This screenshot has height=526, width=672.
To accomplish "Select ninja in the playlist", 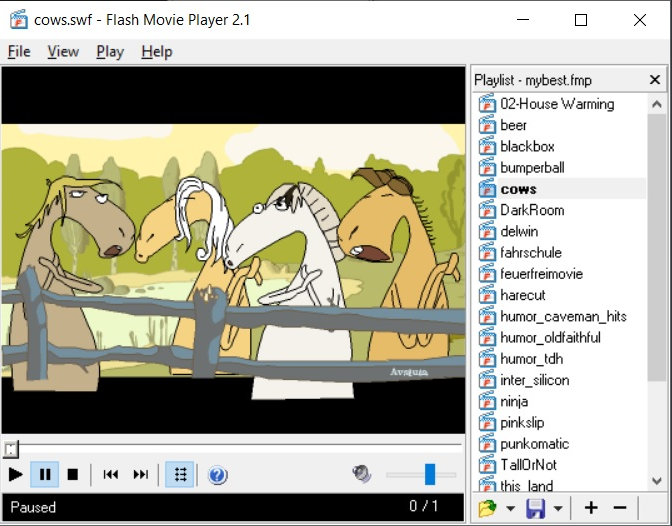I will (514, 401).
